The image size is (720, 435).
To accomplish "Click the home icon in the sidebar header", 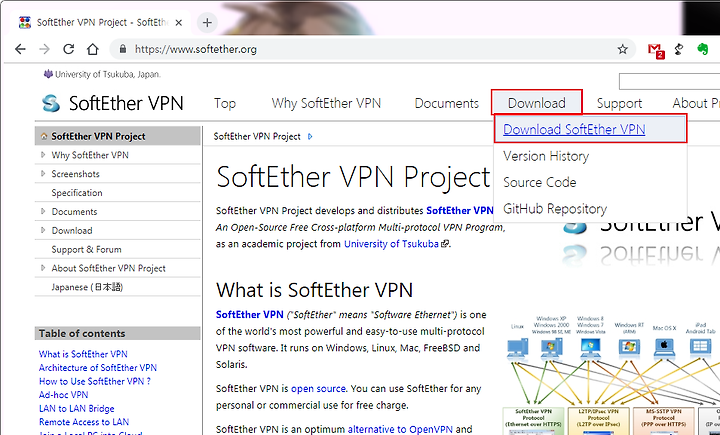I will pos(44,136).
